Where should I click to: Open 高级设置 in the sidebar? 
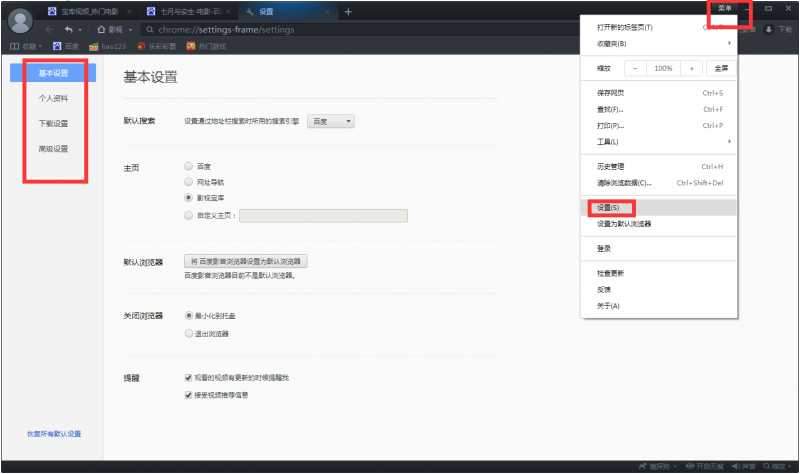coord(53,148)
